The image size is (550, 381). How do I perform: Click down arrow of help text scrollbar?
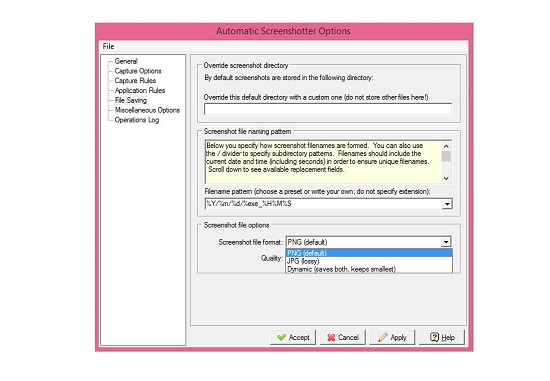[x=446, y=178]
